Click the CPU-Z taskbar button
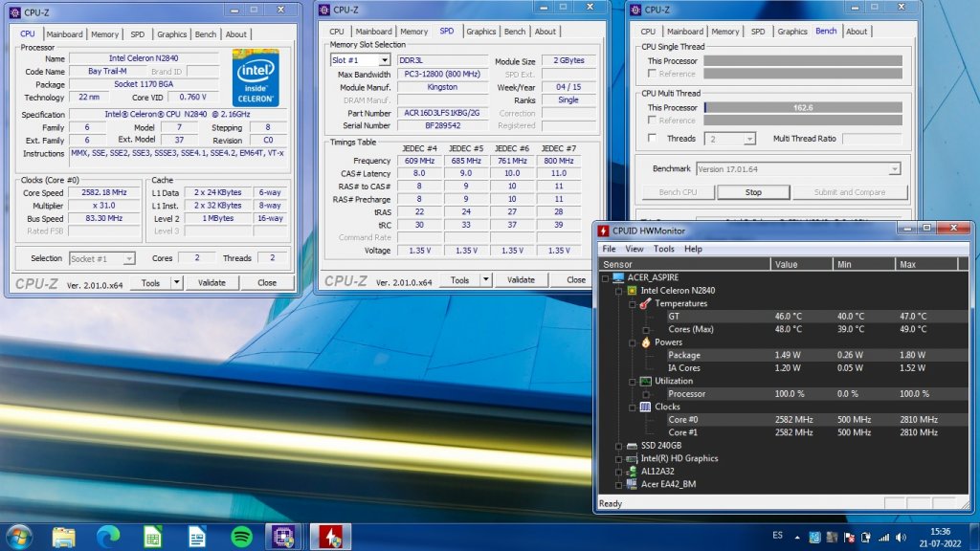The height and width of the screenshot is (551, 980). [x=283, y=537]
